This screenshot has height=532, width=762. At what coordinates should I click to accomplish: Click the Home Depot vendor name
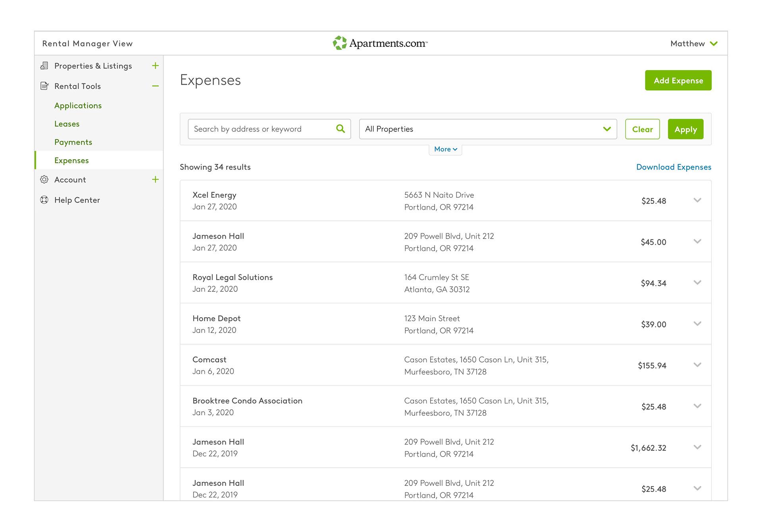[216, 318]
